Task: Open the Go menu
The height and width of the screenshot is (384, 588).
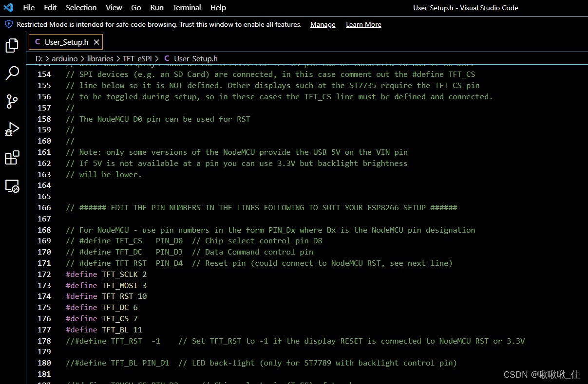Action: coord(136,8)
